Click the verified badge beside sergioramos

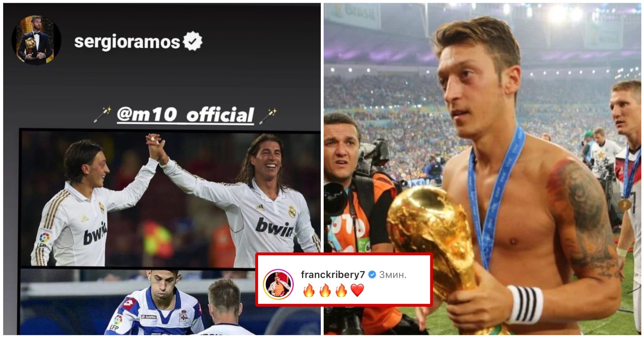(x=193, y=41)
